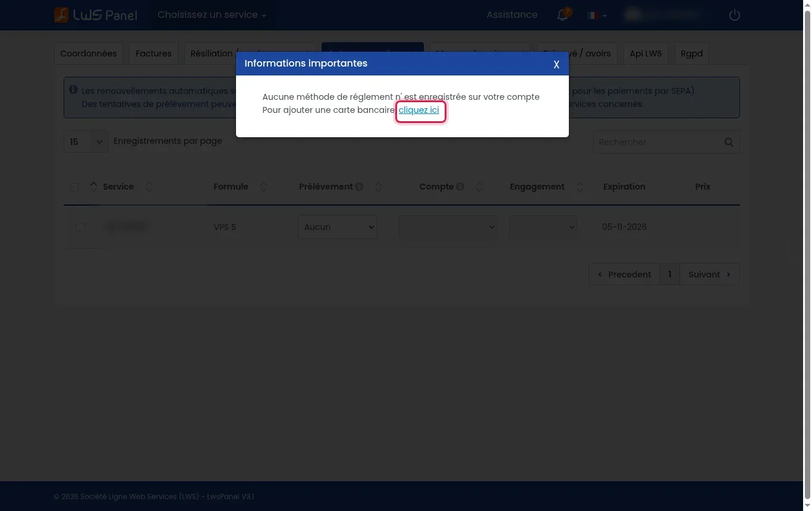The image size is (812, 511).
Task: Click the search magnifier icon
Action: [729, 142]
